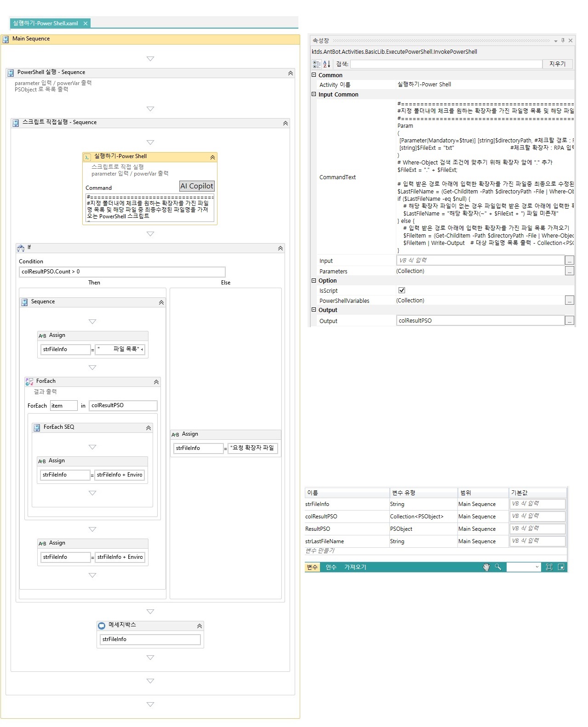Image resolution: width=588 pixels, height=727 pixels.
Task: Click the 메세지박스 activity icon
Action: click(x=102, y=625)
